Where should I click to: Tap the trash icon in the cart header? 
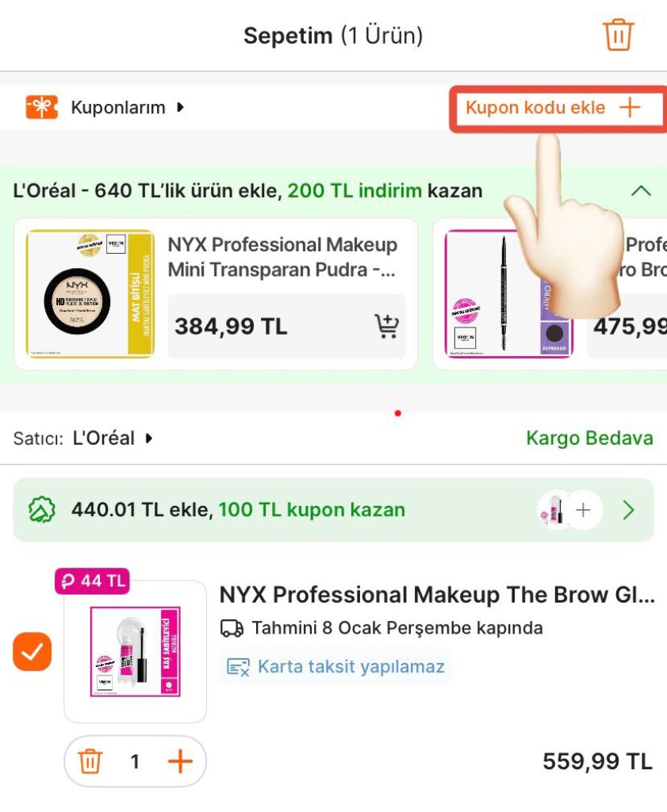(x=618, y=36)
